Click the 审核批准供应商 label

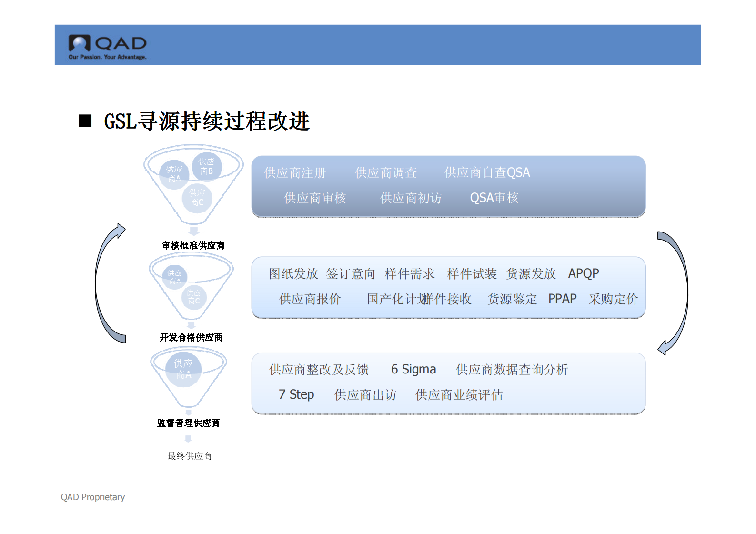(193, 245)
